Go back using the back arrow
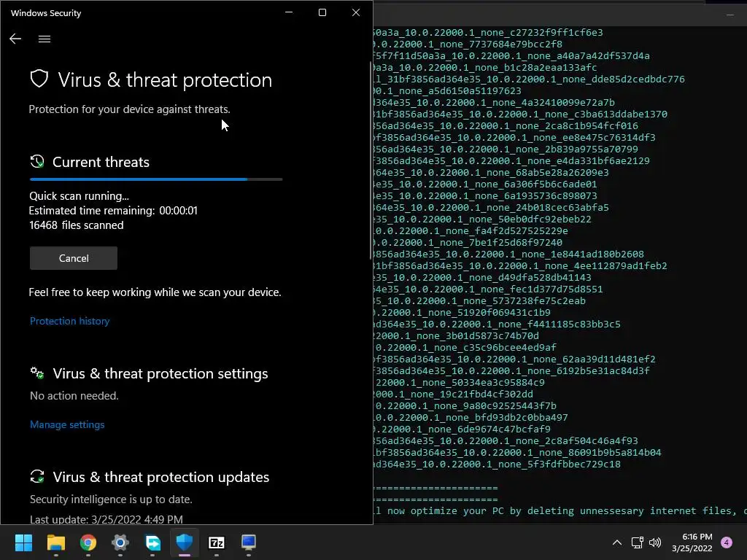The image size is (747, 560). click(15, 39)
